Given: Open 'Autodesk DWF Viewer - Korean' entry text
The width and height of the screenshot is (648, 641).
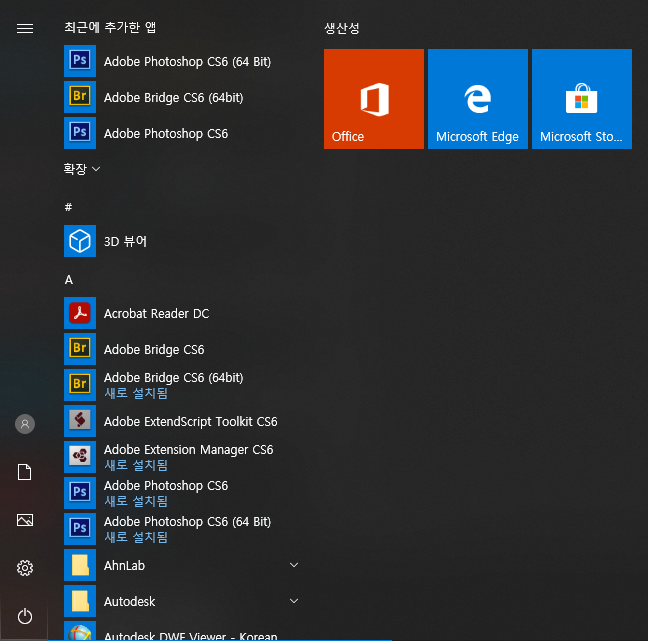Looking at the screenshot, I should pos(191,636).
